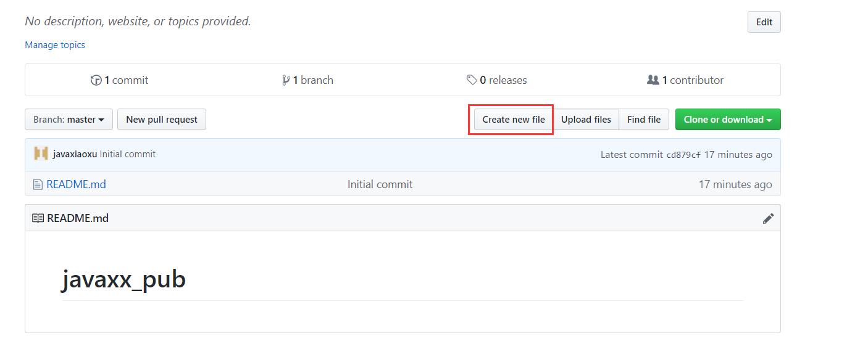Click the New pull request button
The width and height of the screenshot is (868, 362).
pyautogui.click(x=162, y=120)
